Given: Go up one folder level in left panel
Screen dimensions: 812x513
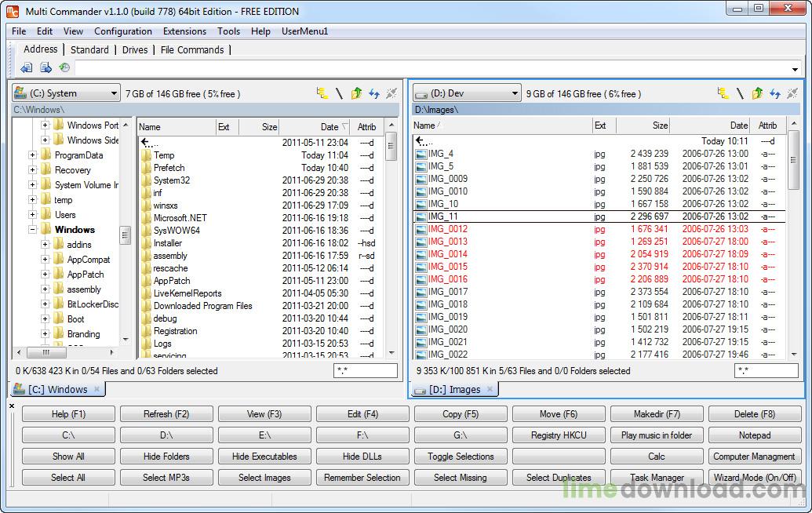Looking at the screenshot, I should coord(356,93).
